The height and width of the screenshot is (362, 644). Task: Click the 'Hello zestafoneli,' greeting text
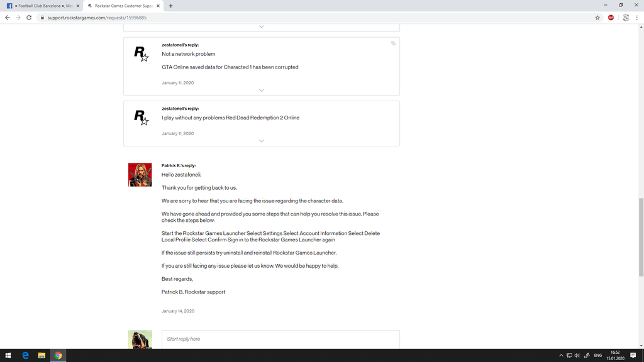click(x=182, y=175)
